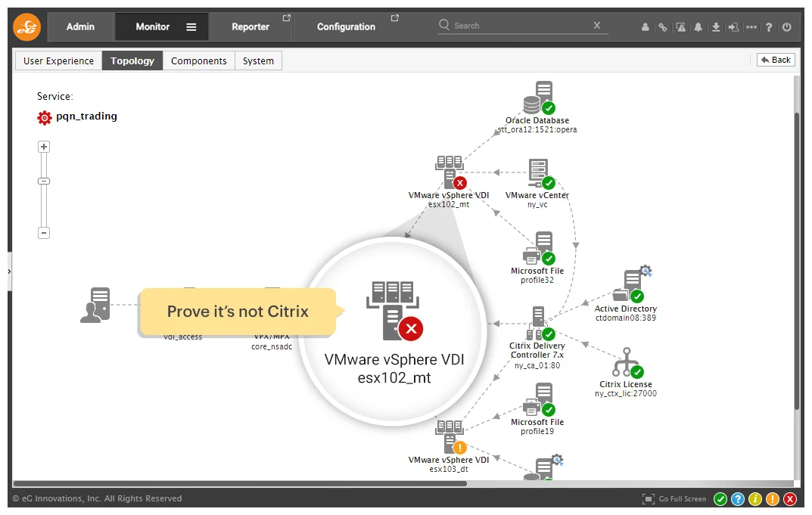Open the Reporter menu

(250, 27)
